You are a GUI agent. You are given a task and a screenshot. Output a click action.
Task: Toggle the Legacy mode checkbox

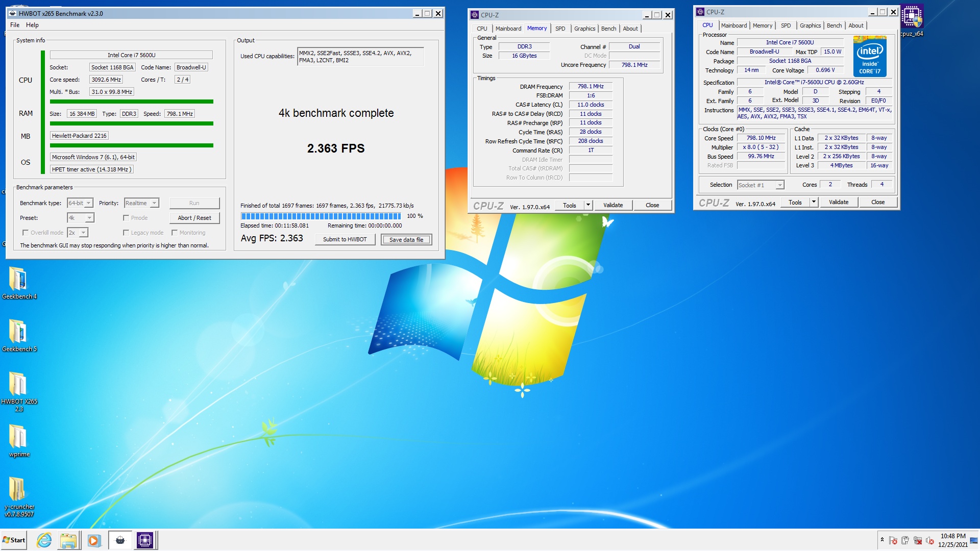pos(126,233)
